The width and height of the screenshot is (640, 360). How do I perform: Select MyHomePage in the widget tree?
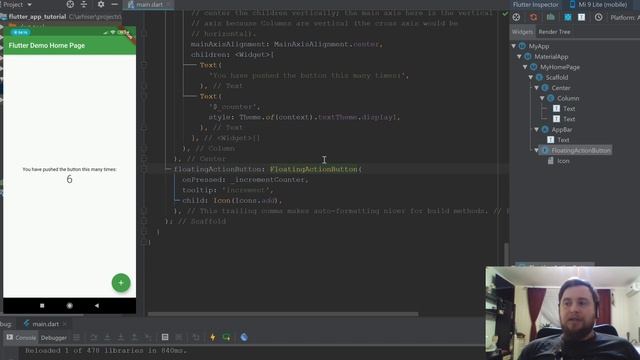tap(560, 67)
